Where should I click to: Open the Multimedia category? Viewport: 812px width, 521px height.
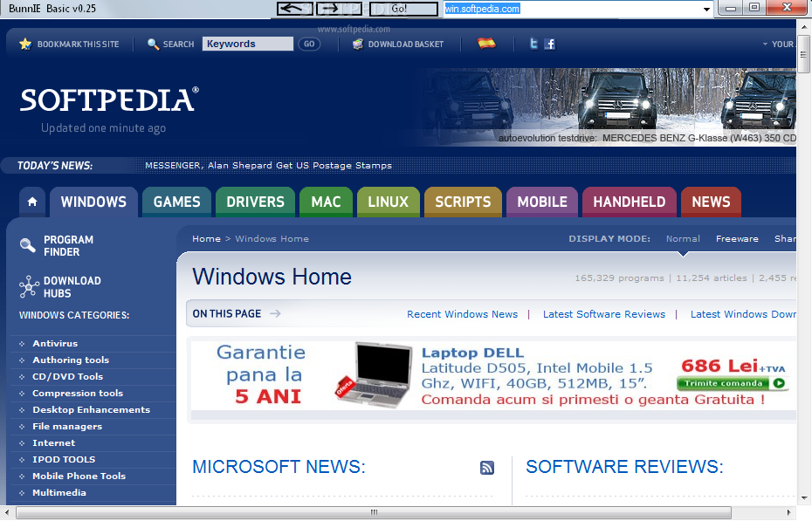coord(59,492)
